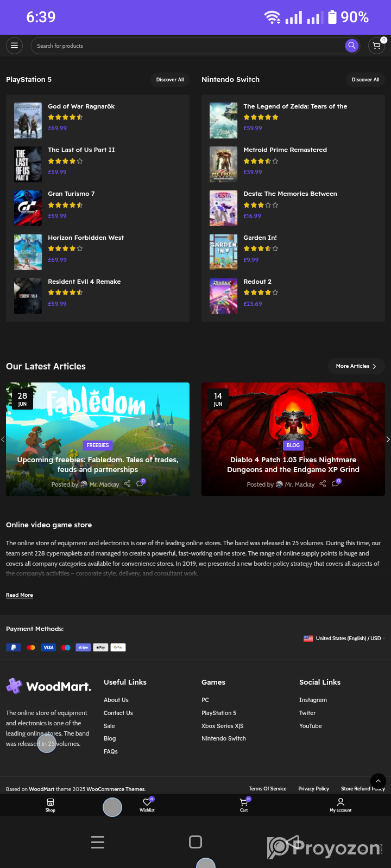Open the More Articles button

(x=356, y=366)
